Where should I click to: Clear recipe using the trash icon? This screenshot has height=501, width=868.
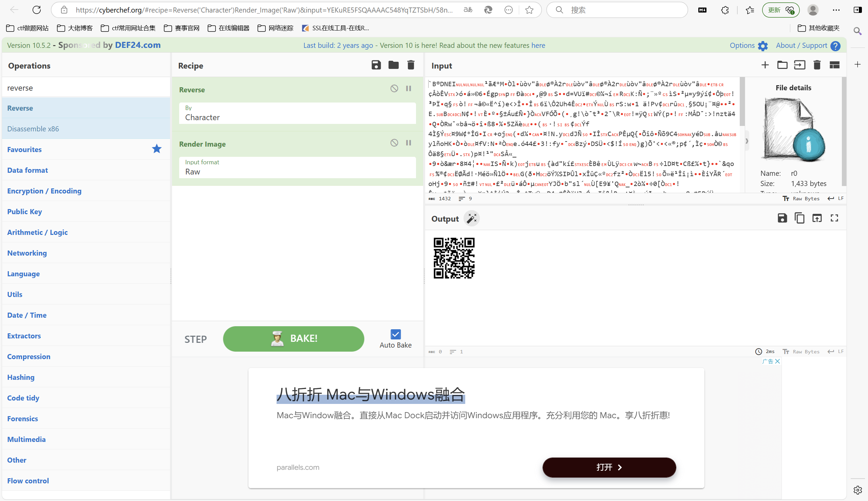[411, 65]
